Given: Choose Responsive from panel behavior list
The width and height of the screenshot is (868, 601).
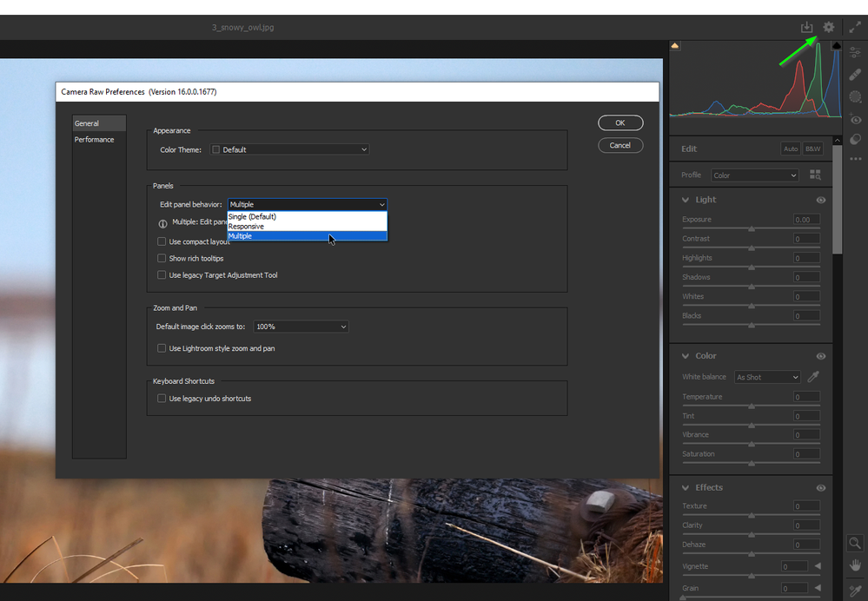Looking at the screenshot, I should 247,227.
